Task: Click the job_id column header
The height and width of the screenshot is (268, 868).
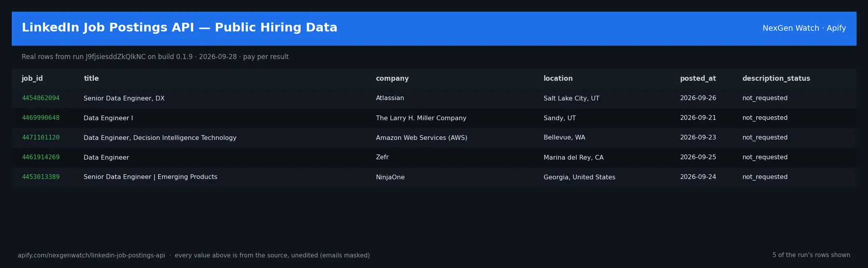Action: pos(32,78)
